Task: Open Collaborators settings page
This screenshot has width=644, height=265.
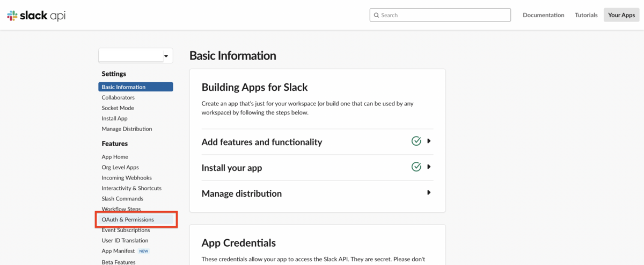Action: [118, 97]
